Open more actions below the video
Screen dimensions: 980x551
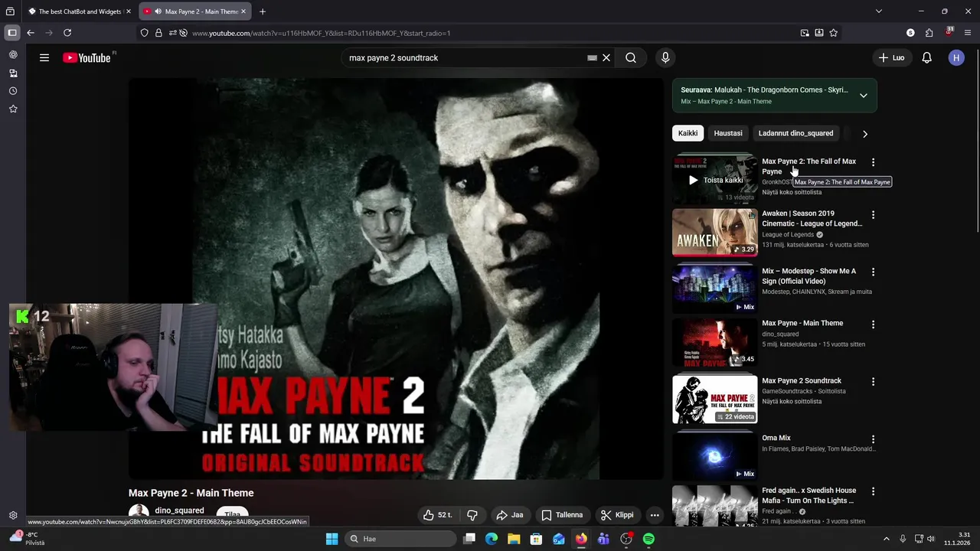point(655,515)
